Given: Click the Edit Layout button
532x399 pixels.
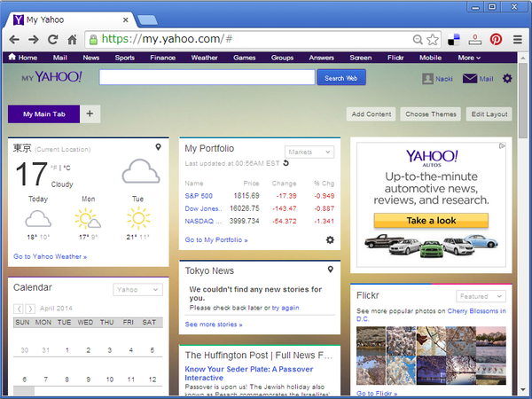Looking at the screenshot, I should click(x=489, y=114).
